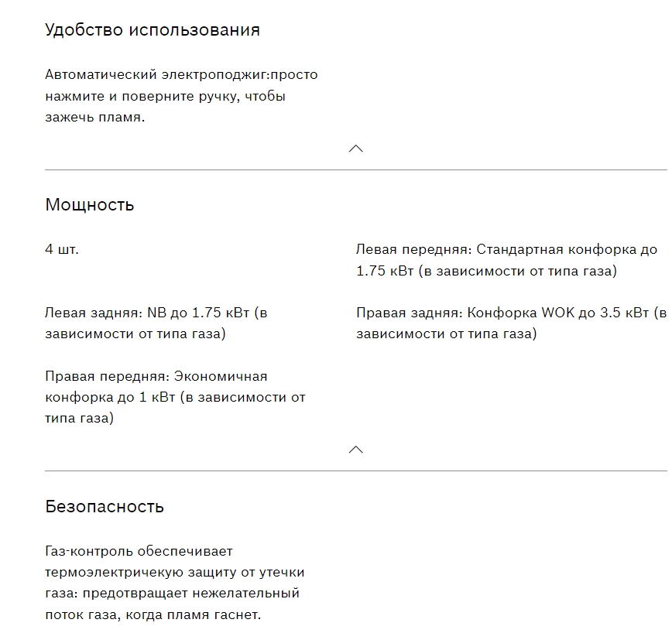Click the Удобство использования heading
This screenshot has width=672, height=640.
[153, 30]
